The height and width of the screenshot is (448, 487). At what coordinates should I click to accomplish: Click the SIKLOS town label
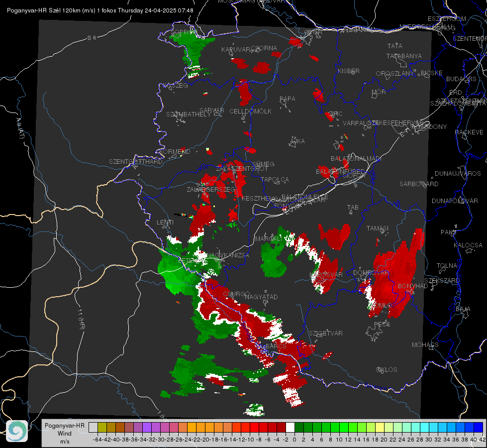coord(387,370)
